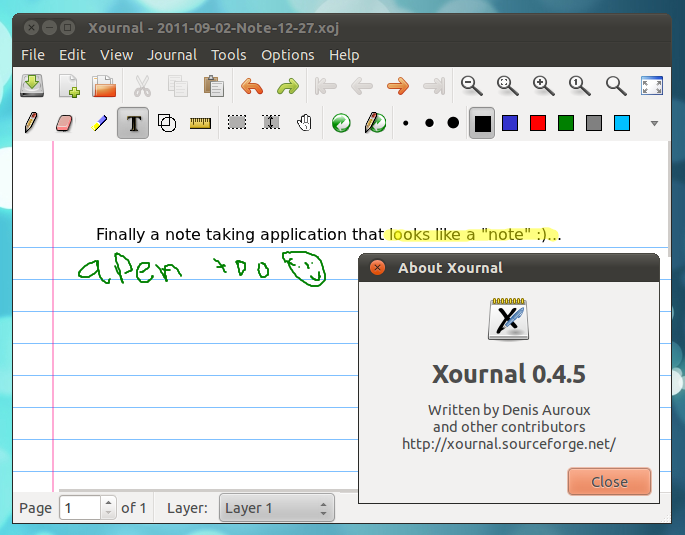Viewport: 685px width, 535px height.
Task: Select the Pencil tool
Action: 31,123
